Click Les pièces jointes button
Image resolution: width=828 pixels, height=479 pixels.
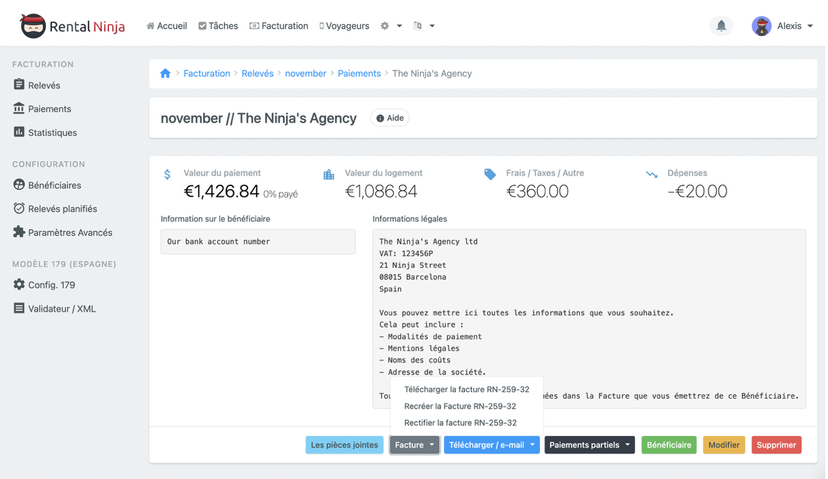pyautogui.click(x=344, y=445)
